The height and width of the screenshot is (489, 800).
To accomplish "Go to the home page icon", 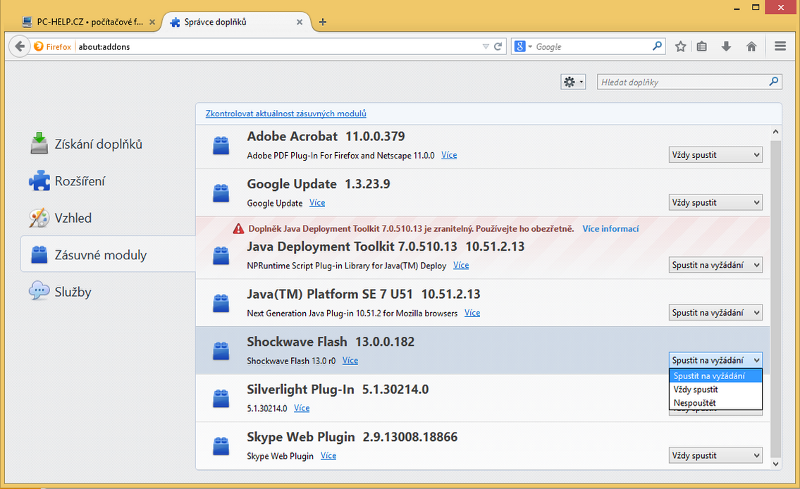I will click(750, 46).
